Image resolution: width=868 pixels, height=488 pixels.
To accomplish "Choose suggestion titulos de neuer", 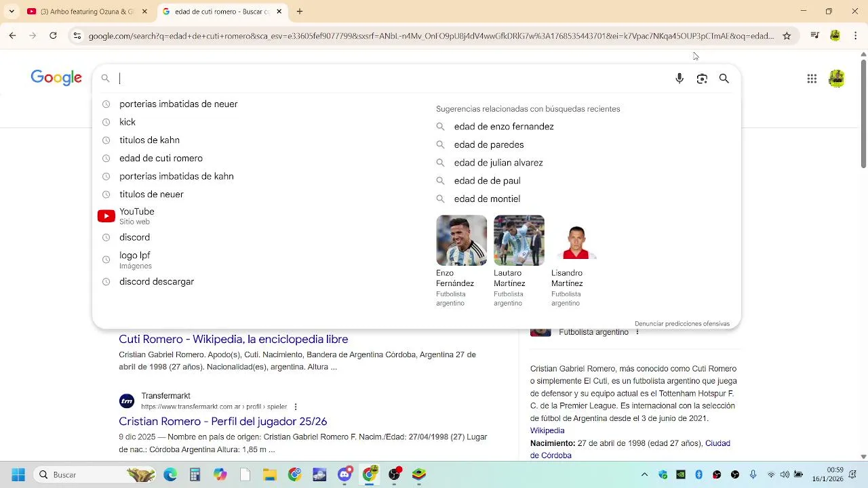I will [151, 195].
